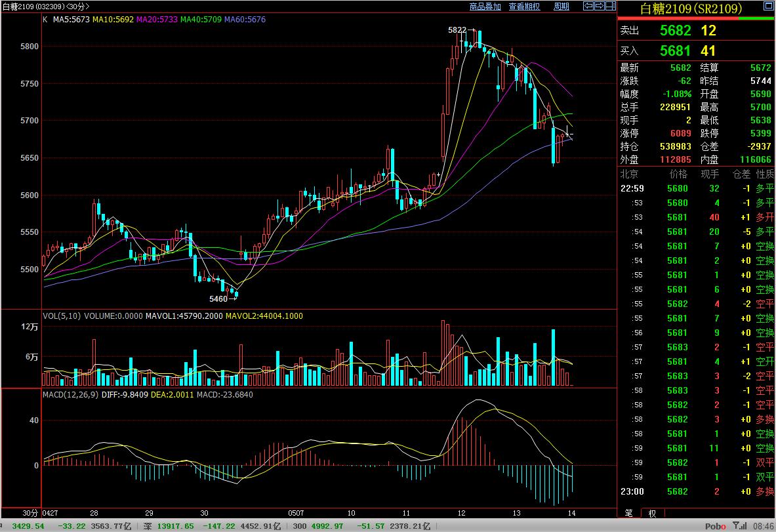Click the 白糖2109 (SR2109) panel title
This screenshot has height=532, width=776.
pos(691,9)
